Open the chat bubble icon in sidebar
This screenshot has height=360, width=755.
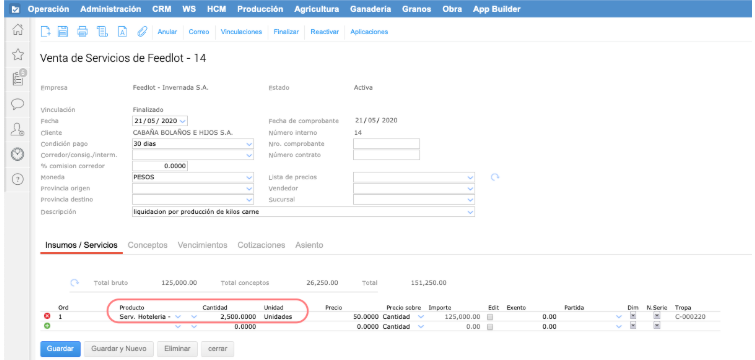point(18,104)
